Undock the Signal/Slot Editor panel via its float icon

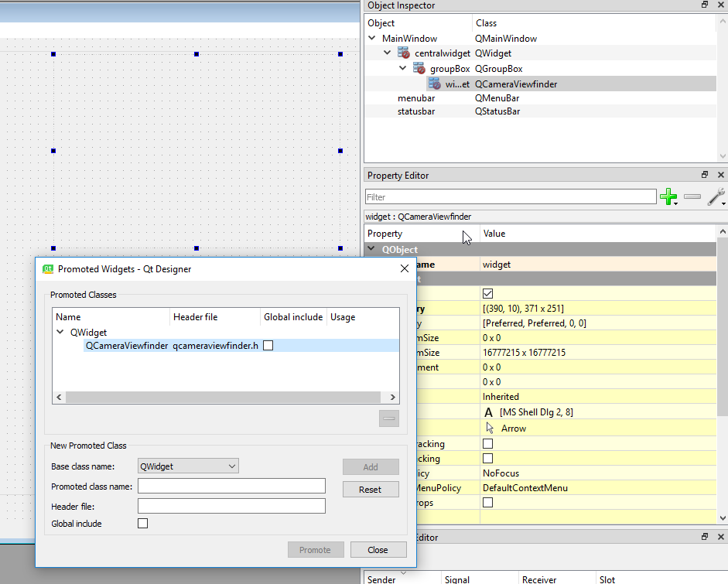(x=703, y=537)
